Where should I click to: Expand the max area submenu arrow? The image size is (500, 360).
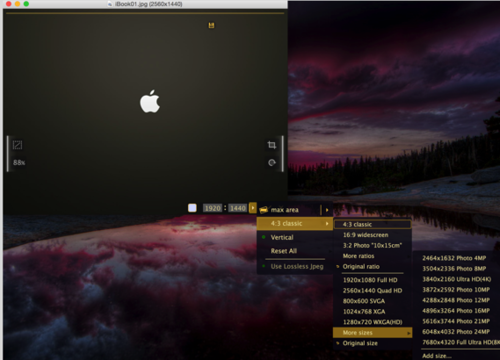[327, 210]
